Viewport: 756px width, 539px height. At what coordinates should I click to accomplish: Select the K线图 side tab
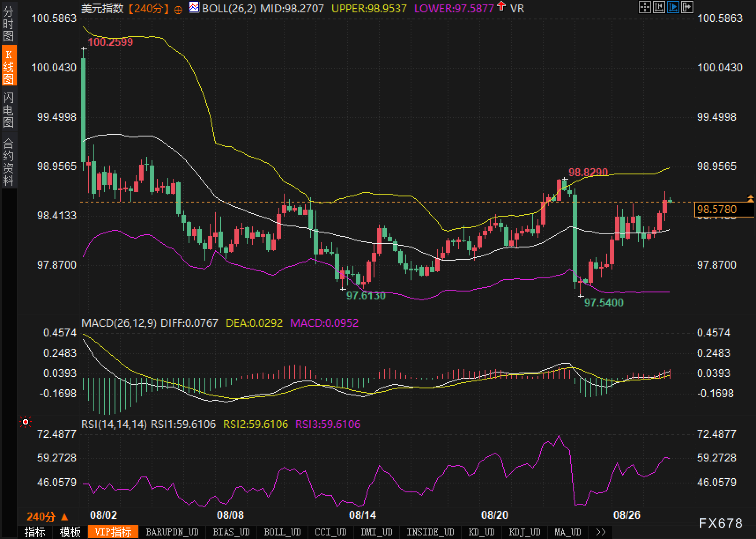(x=8, y=66)
